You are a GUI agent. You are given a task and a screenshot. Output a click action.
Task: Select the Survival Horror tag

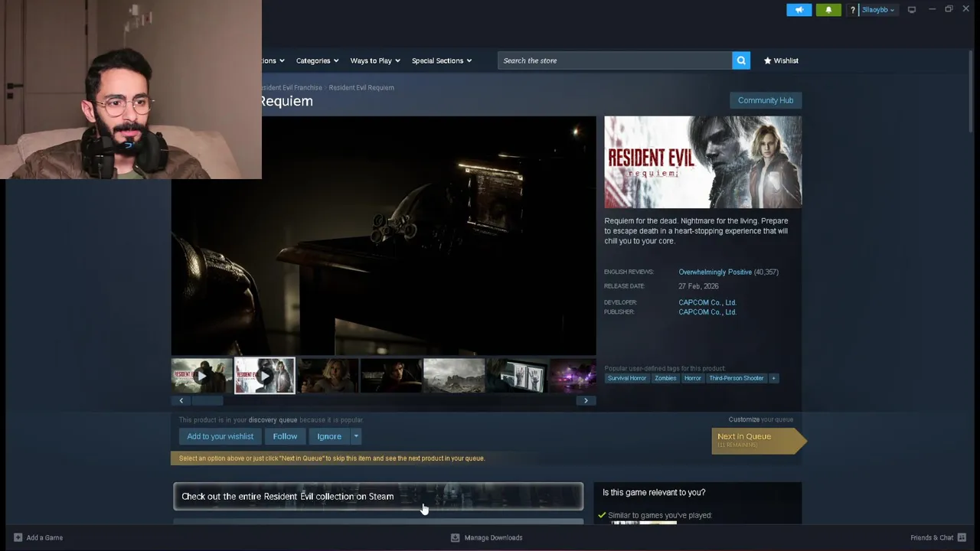(x=627, y=378)
